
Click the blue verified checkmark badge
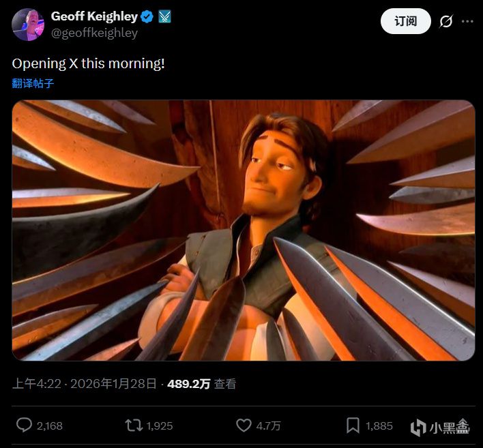pyautogui.click(x=147, y=16)
